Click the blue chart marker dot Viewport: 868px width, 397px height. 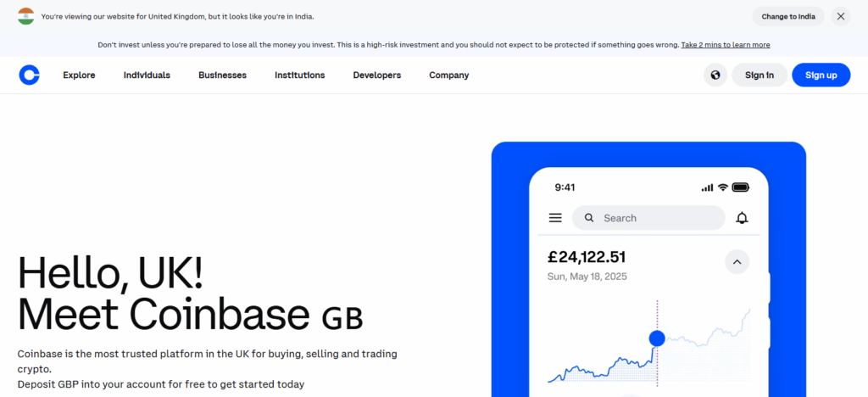pyautogui.click(x=657, y=338)
